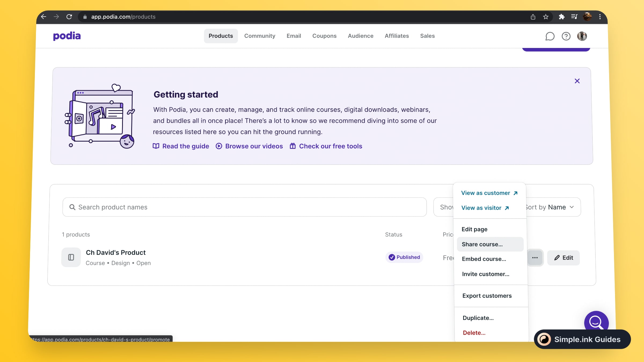
Task: Open browser extensions puzzle icon
Action: click(561, 17)
